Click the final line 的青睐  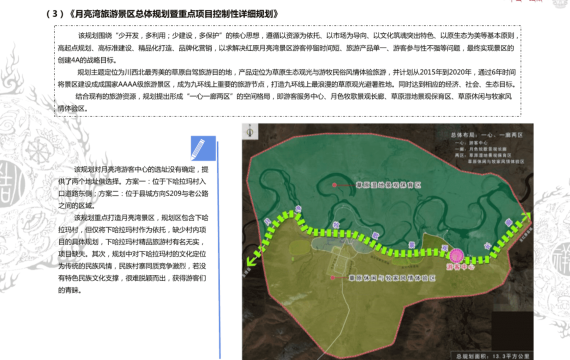(x=70, y=290)
